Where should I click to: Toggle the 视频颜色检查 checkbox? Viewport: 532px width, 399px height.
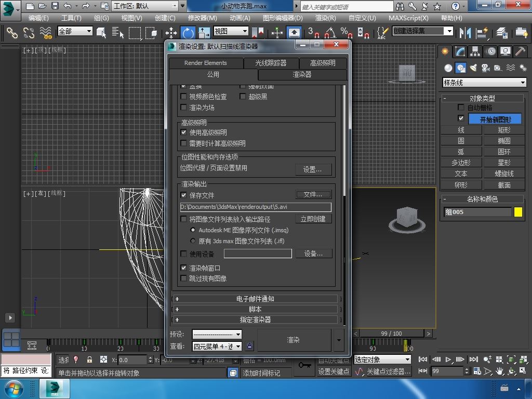[x=183, y=97]
